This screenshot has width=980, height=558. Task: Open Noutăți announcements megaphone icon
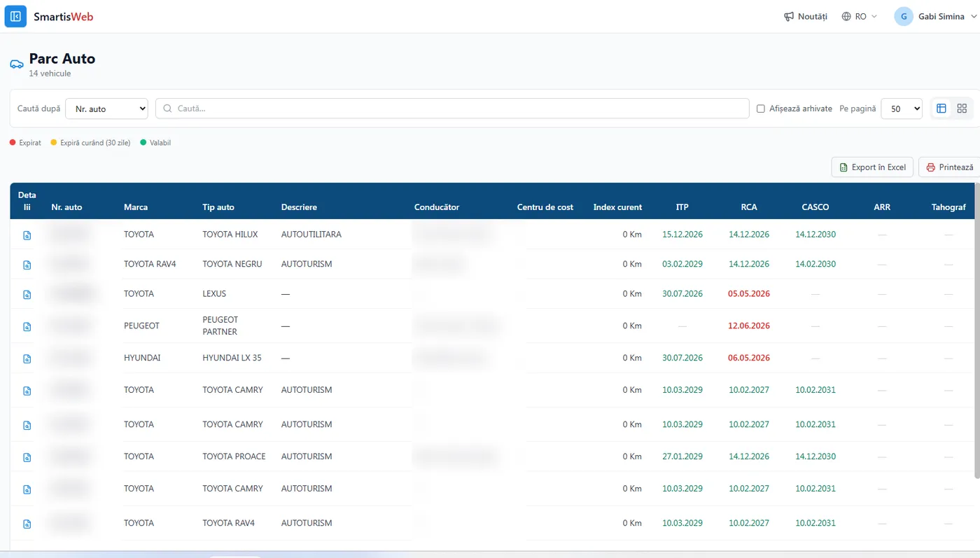[789, 16]
